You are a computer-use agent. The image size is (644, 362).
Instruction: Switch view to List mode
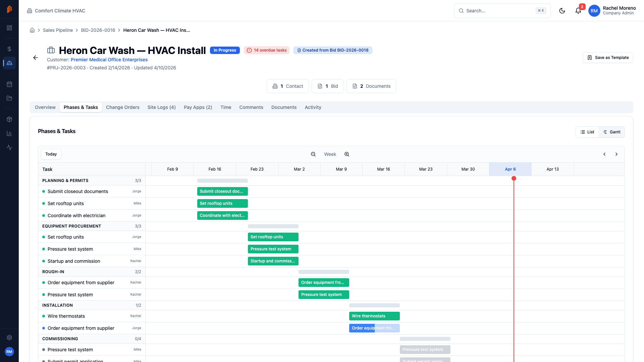[587, 132]
